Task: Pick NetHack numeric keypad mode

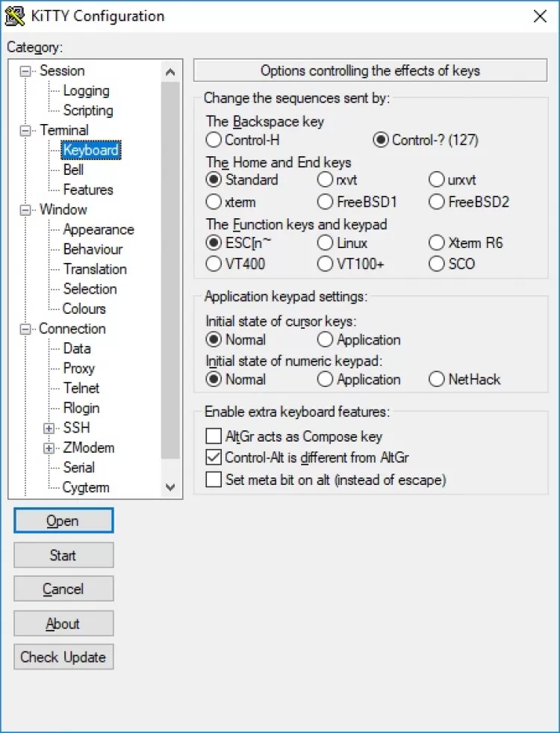Action: (438, 380)
